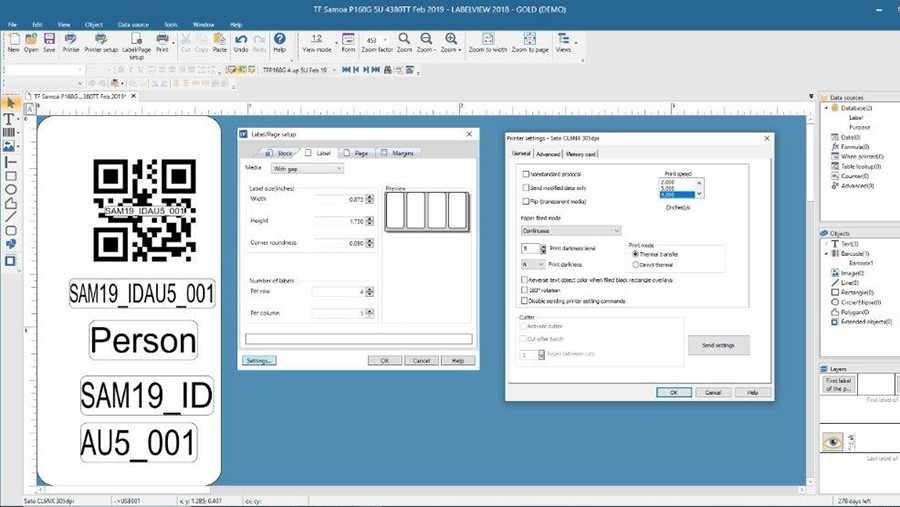Save the label with the Save icon
900x507 pixels.
(49, 42)
